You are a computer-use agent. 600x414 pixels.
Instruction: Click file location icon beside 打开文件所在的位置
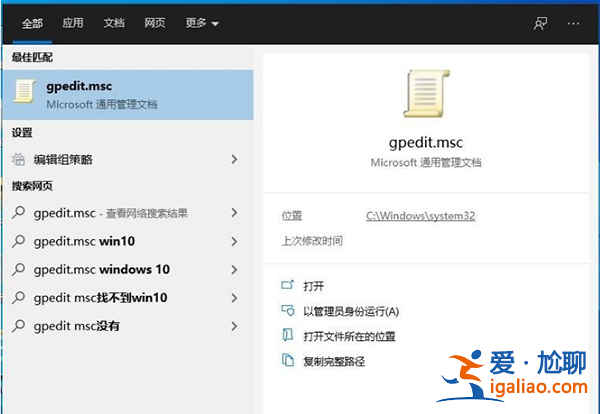pos(288,335)
